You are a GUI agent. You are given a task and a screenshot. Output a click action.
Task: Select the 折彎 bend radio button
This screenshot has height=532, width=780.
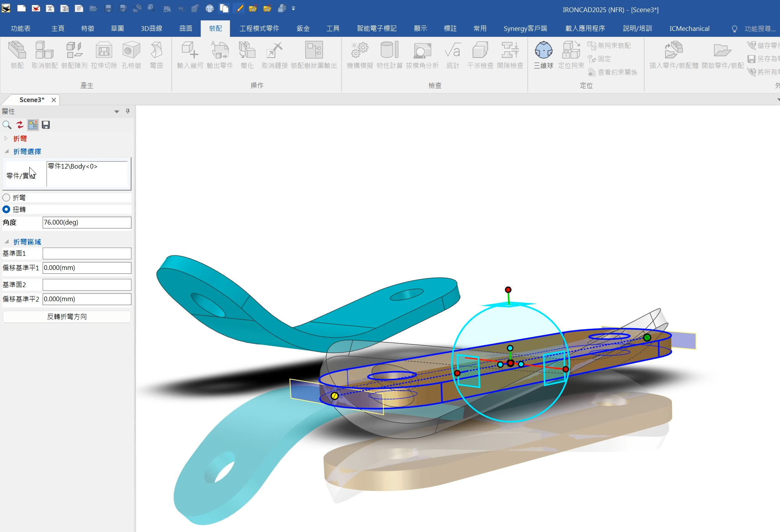point(6,198)
